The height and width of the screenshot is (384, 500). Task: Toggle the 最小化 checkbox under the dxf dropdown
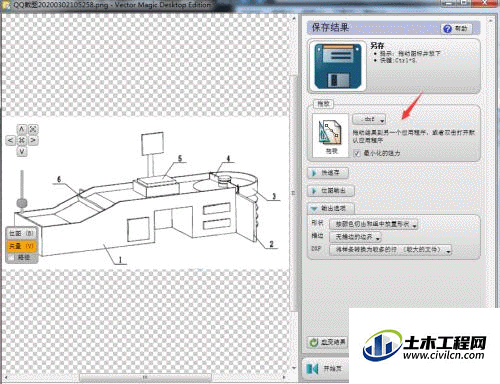coord(357,153)
